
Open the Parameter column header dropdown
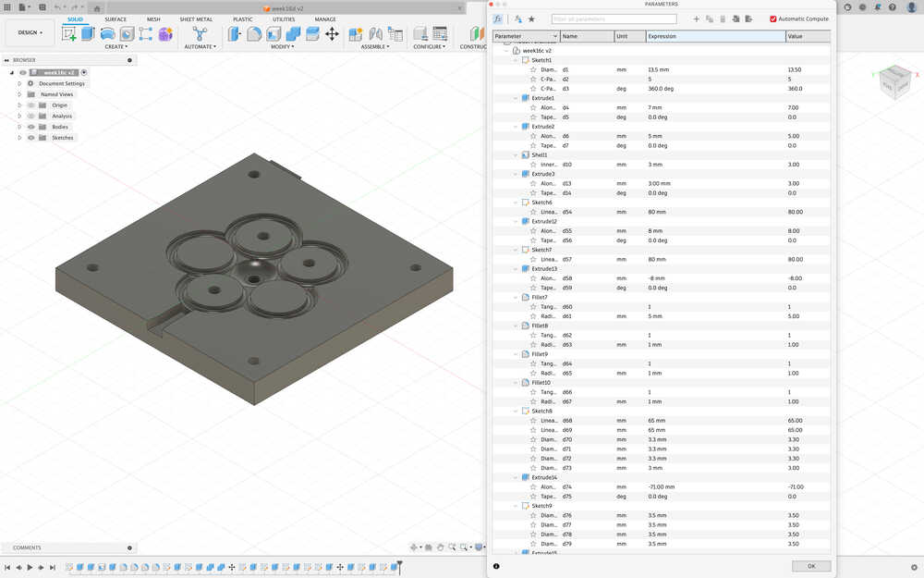pyautogui.click(x=554, y=37)
